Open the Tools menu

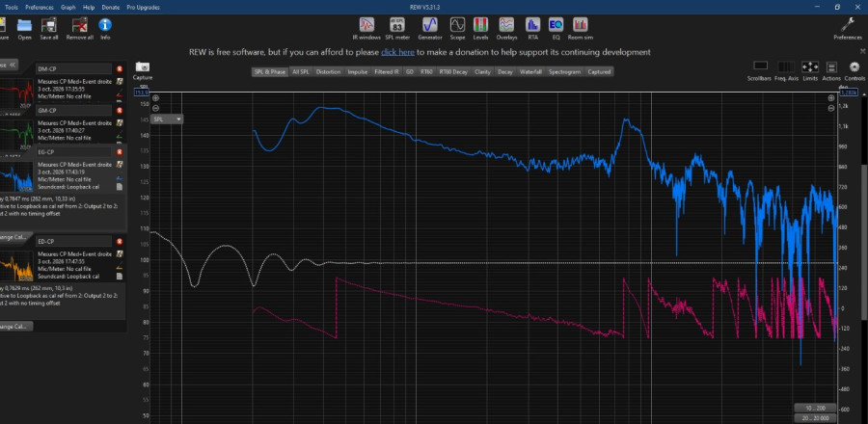pos(11,7)
